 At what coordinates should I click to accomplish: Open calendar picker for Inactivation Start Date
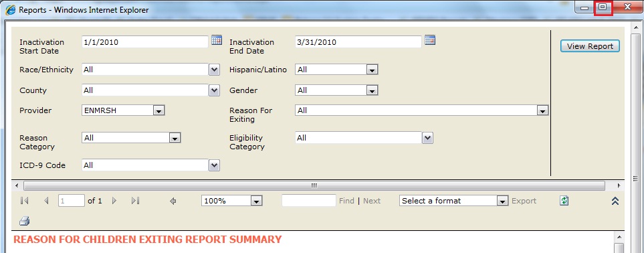(x=217, y=40)
